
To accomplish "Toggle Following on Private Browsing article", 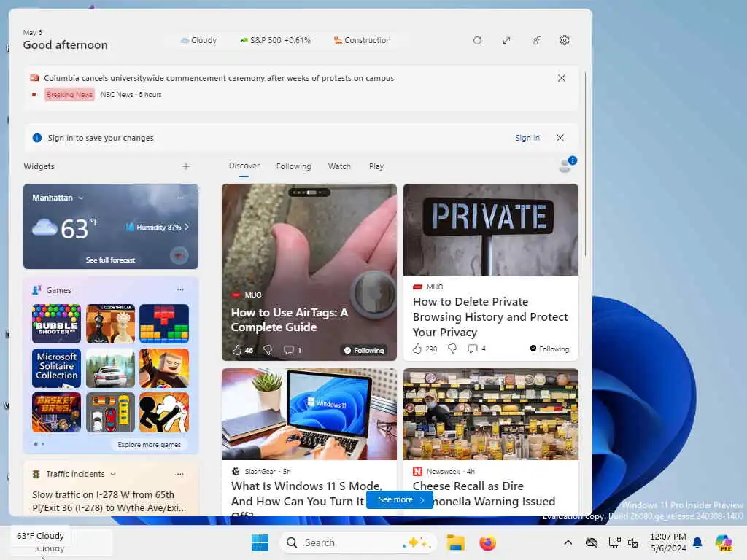I will 549,349.
